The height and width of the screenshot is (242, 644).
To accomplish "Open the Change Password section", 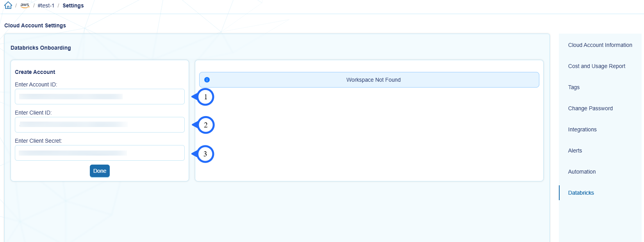I will click(x=590, y=108).
